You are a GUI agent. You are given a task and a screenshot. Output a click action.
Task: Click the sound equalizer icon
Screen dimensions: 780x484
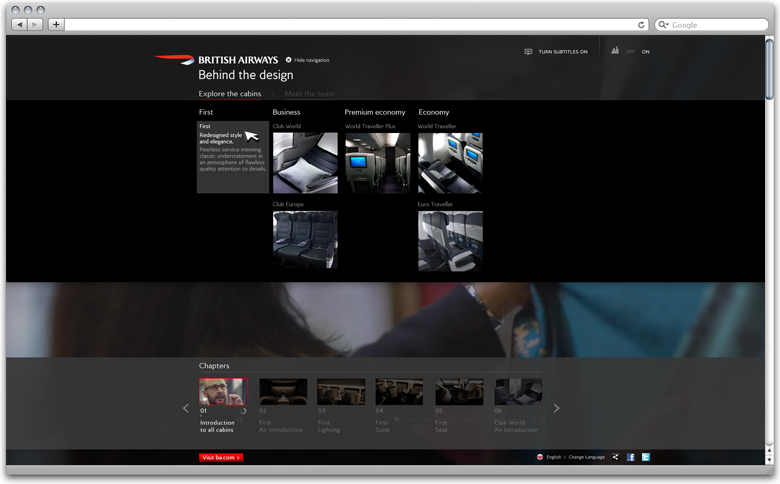615,51
